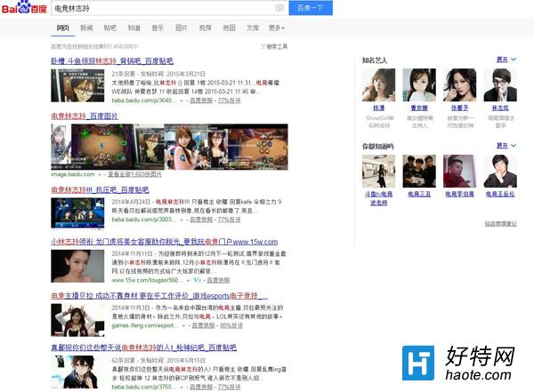Click 陈潇's portrait photo
The width and height of the screenshot is (534, 392).
pyautogui.click(x=379, y=84)
